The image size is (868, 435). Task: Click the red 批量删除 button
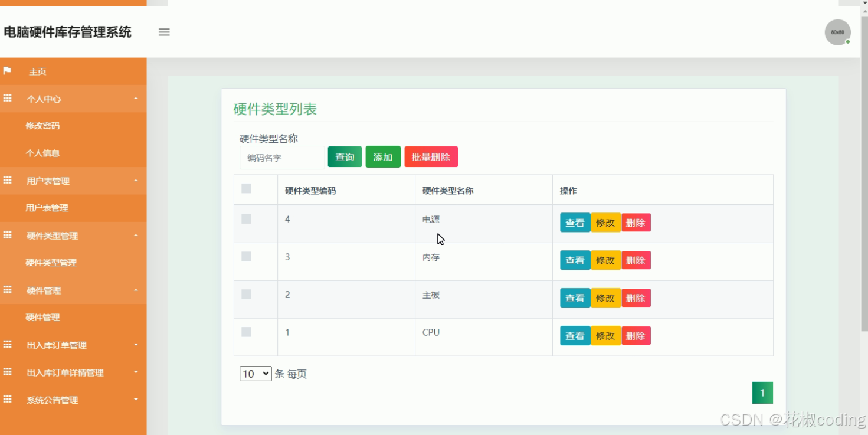[x=431, y=157]
